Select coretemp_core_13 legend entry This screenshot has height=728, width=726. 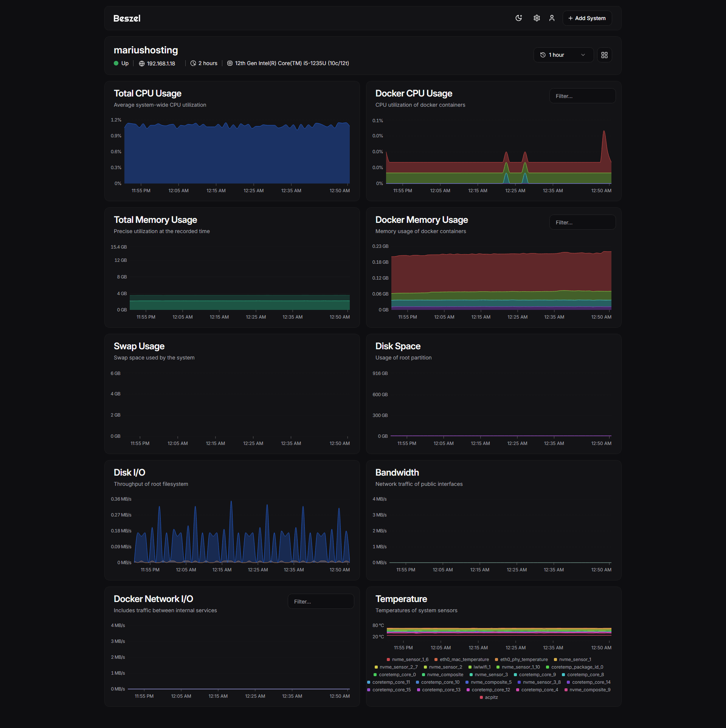tap(439, 690)
